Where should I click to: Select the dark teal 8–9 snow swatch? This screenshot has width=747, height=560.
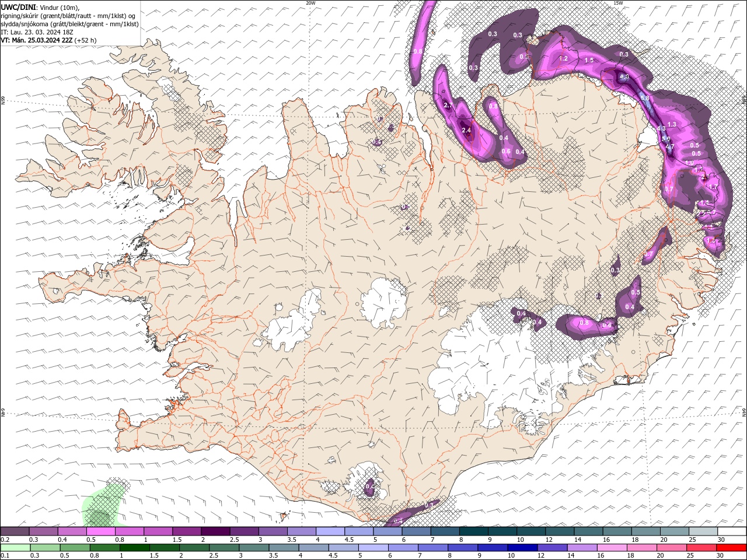pyautogui.click(x=474, y=531)
